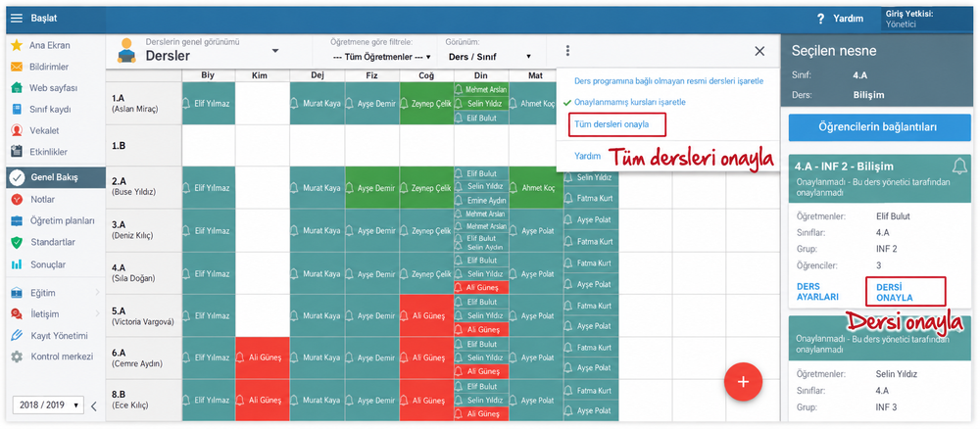This screenshot has width=980, height=429.
Task: Open Bildirimler envelope icon in sidebar
Action: point(17,67)
